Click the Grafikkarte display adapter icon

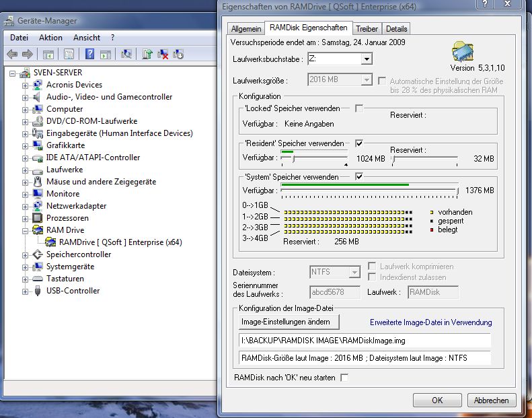pyautogui.click(x=37, y=145)
